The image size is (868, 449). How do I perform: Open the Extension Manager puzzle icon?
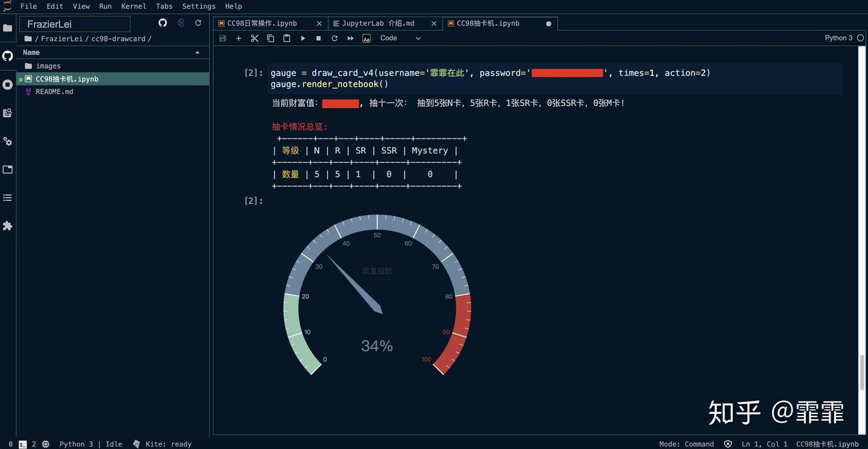(x=8, y=225)
